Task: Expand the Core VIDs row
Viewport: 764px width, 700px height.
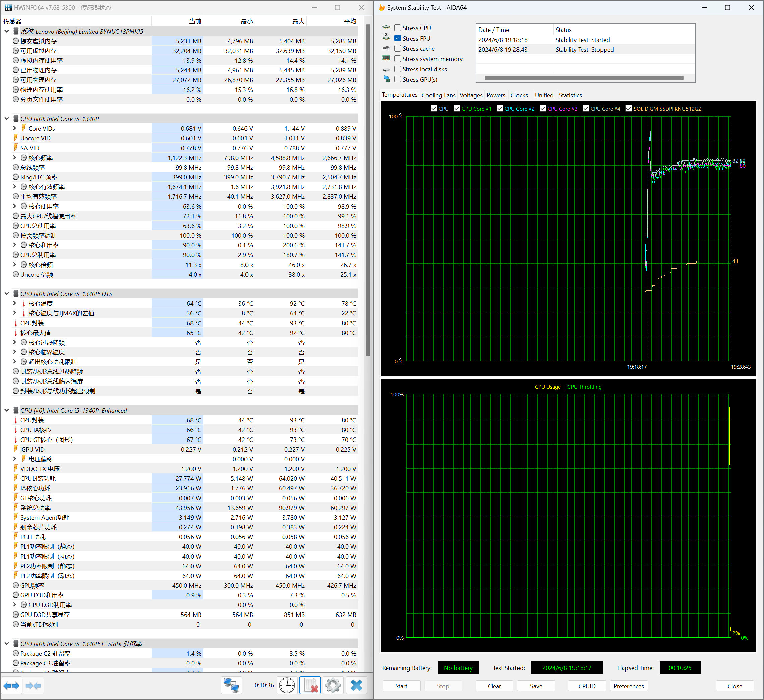Action: coord(14,128)
